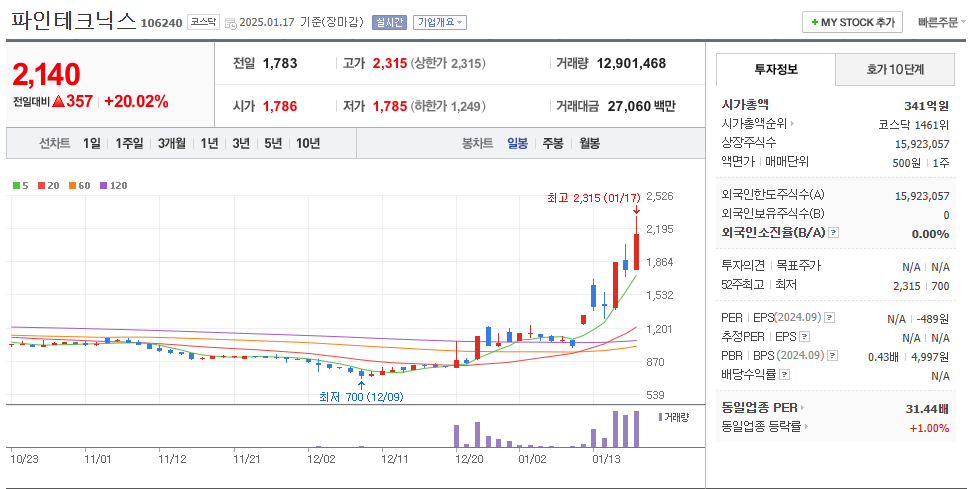
Task: Expand the 기업개요 dropdown
Action: coord(440,22)
